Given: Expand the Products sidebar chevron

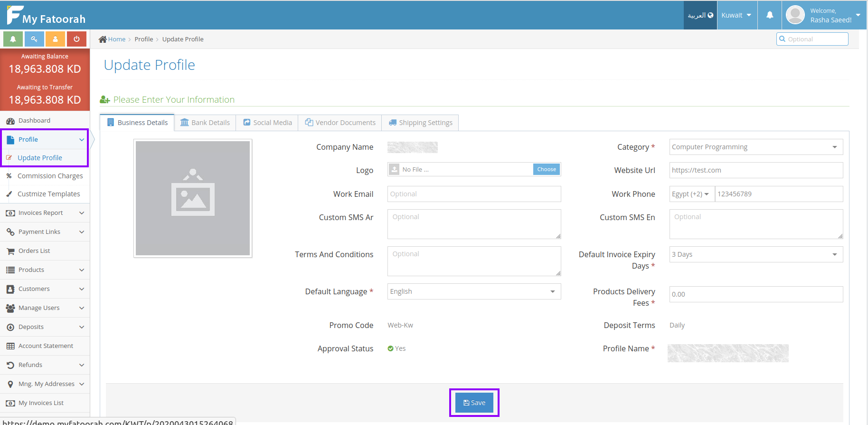Looking at the screenshot, I should pyautogui.click(x=82, y=270).
